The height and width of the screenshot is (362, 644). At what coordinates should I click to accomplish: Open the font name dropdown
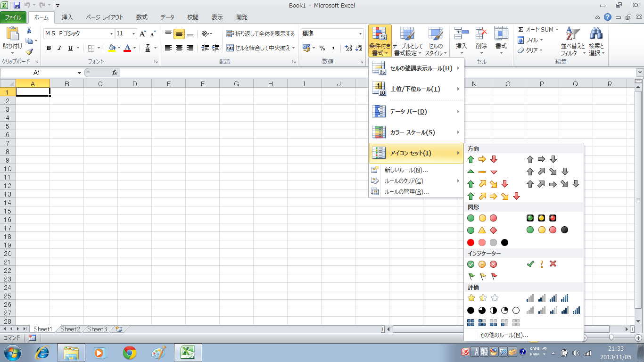pyautogui.click(x=112, y=34)
